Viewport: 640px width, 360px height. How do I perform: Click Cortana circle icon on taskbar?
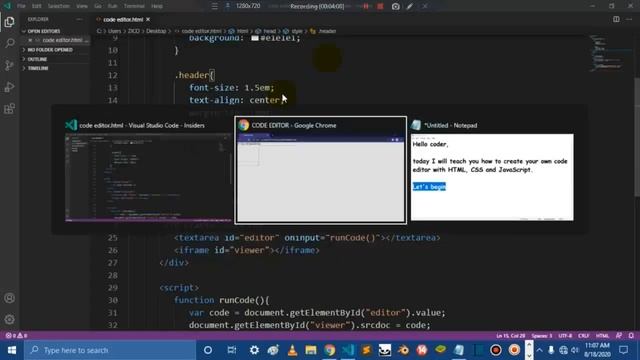(x=208, y=350)
